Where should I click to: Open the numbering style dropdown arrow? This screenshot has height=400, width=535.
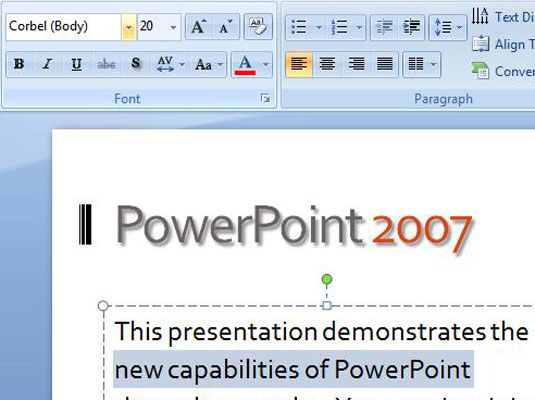359,27
